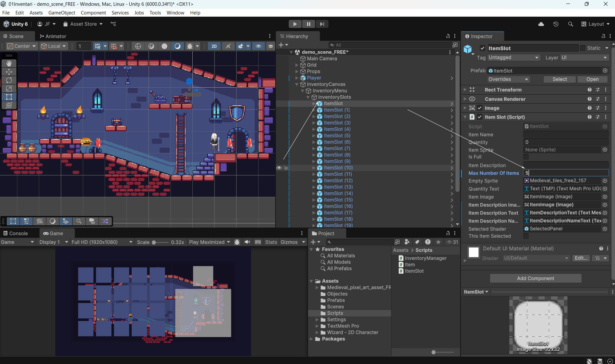Open the Layout dropdown
This screenshot has height=364, width=615.
(x=596, y=24)
